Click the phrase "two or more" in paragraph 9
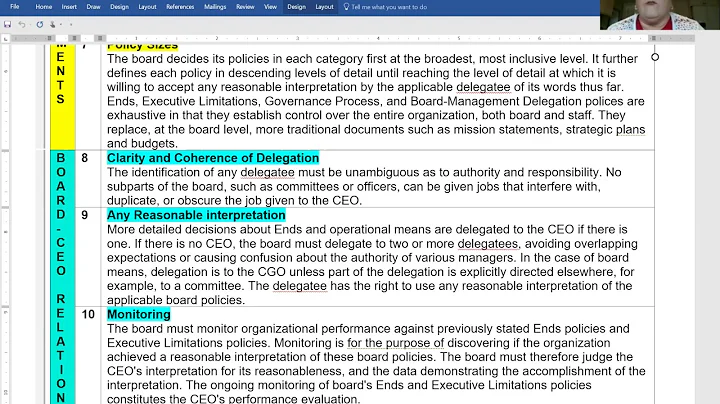Viewport: 720px width, 404px height. [422, 243]
